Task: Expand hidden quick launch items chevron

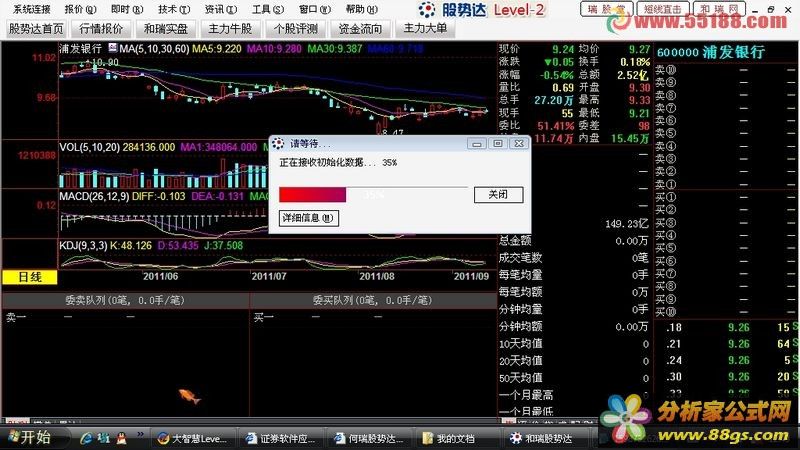Action: 140,435
